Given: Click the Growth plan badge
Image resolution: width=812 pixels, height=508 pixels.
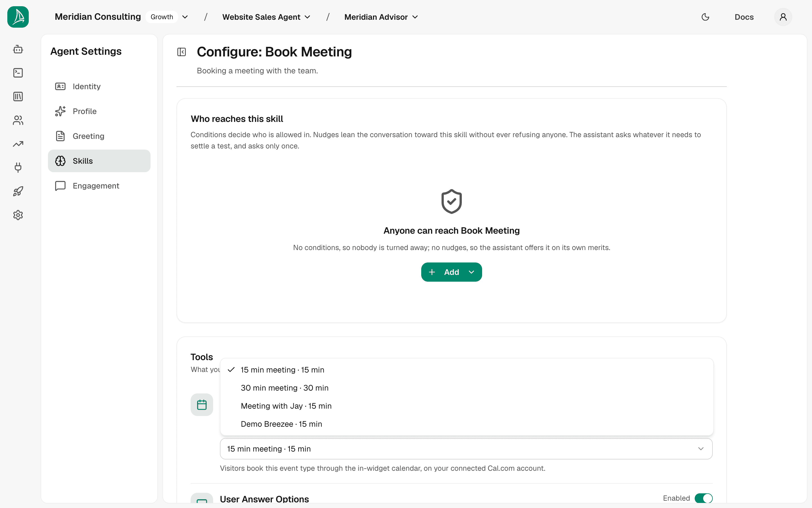Looking at the screenshot, I should (x=162, y=17).
